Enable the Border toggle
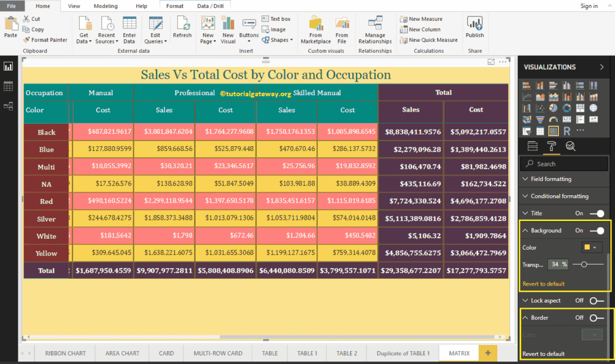The height and width of the screenshot is (364, 615). (x=596, y=318)
